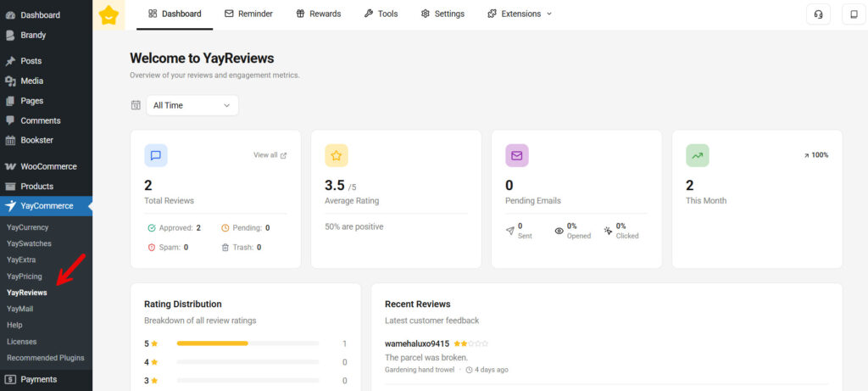Screen dimensions: 868x391
Task: Click the This Month trend chart icon
Action: (x=697, y=155)
